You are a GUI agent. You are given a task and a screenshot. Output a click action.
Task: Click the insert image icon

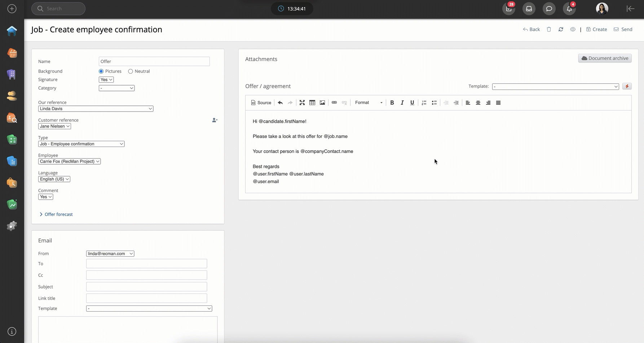[x=322, y=103]
